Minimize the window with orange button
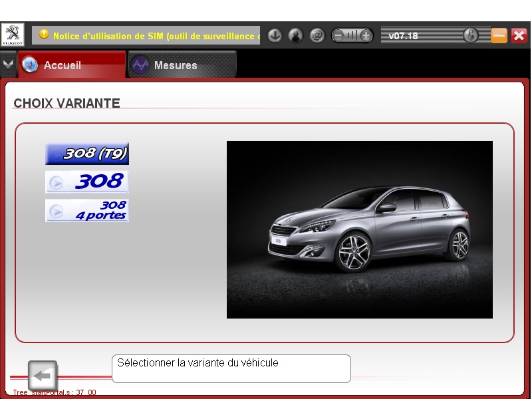This screenshot has height=399, width=532. [499, 35]
